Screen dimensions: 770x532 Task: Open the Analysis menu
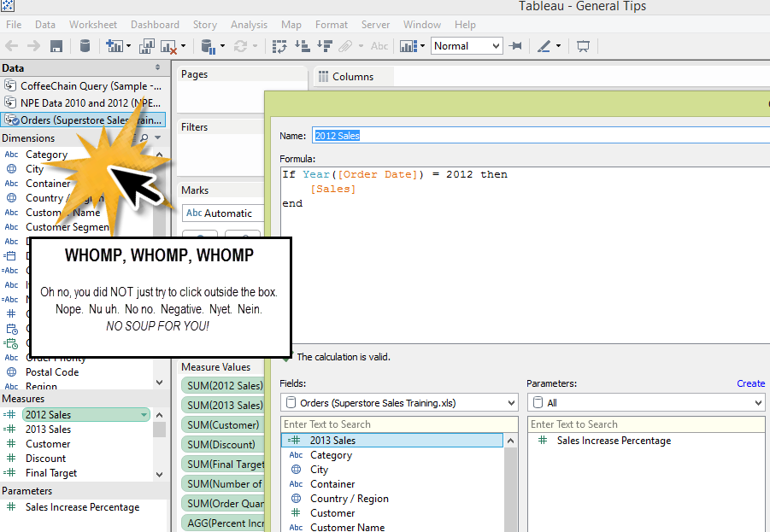(x=249, y=25)
